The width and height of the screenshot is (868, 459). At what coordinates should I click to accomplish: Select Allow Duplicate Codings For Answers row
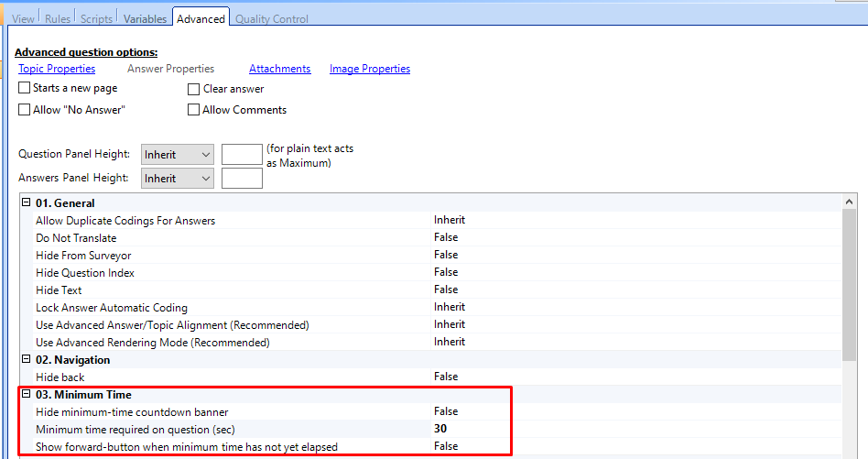click(x=438, y=221)
